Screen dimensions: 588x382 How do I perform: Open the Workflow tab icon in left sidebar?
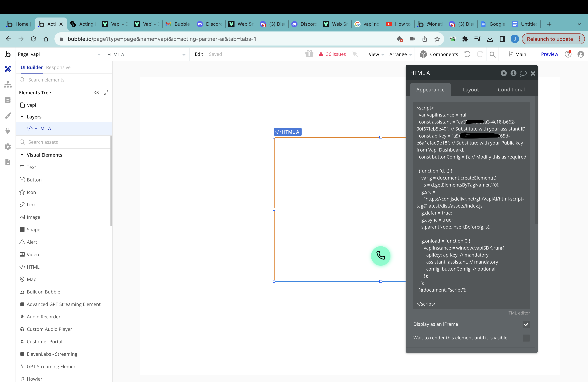coord(8,84)
